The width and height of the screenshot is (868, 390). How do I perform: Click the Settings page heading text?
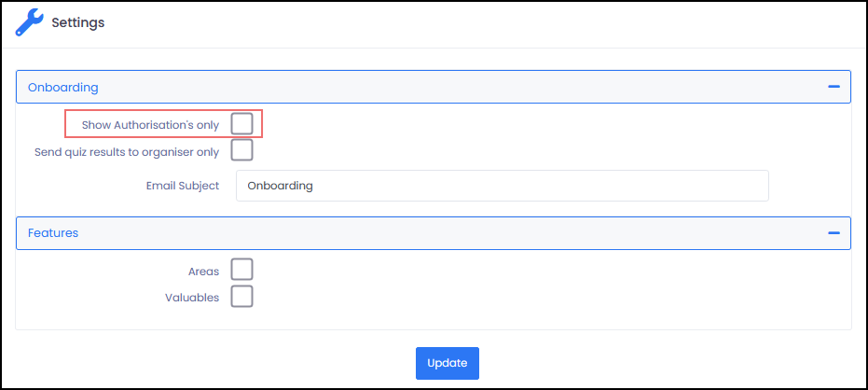[x=78, y=22]
